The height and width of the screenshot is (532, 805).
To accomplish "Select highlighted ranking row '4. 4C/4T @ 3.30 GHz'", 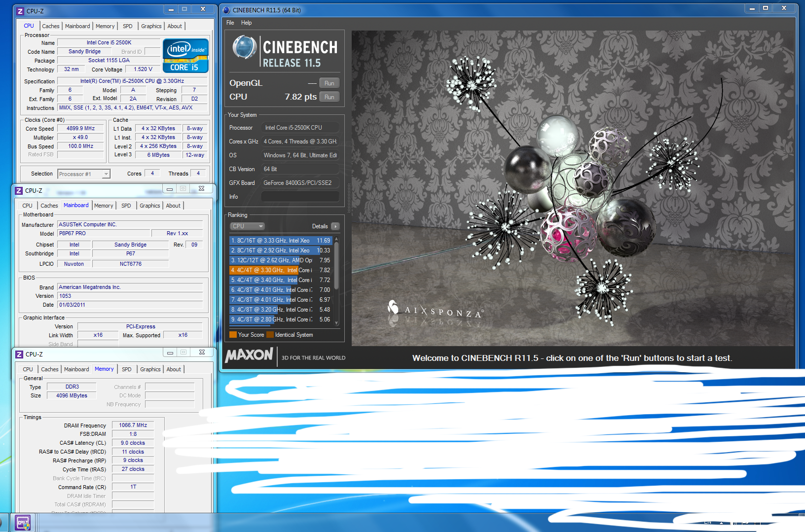I will 281,270.
